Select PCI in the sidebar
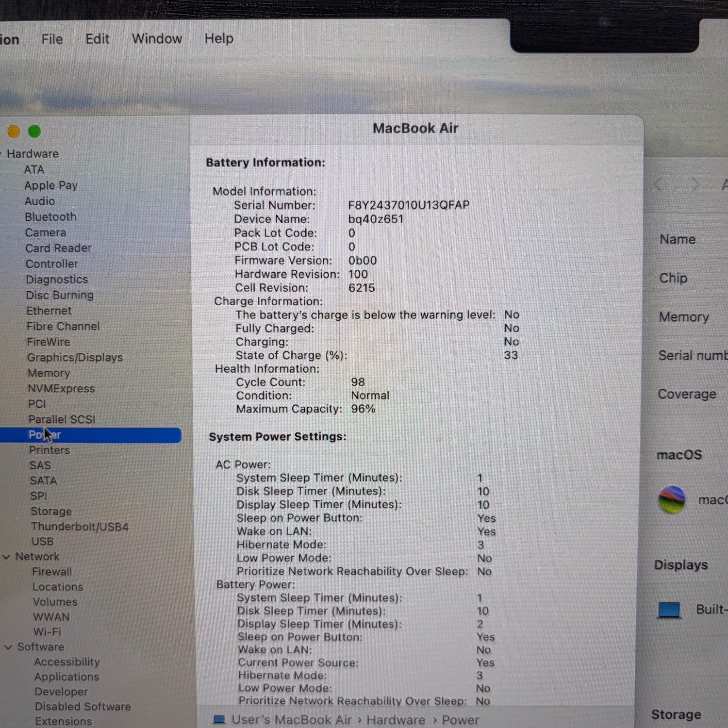Image resolution: width=728 pixels, height=728 pixels. coord(37,404)
